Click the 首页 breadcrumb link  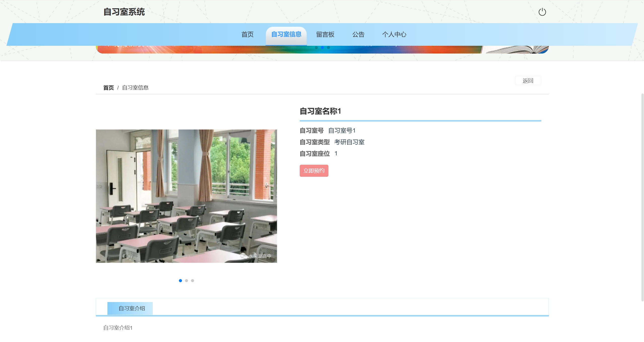pos(108,88)
